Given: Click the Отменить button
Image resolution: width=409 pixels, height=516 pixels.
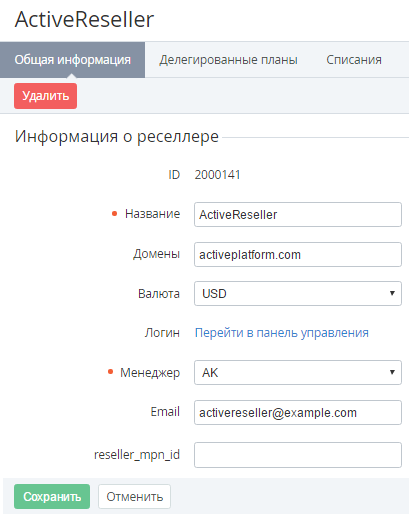Looking at the screenshot, I should click(x=134, y=497).
